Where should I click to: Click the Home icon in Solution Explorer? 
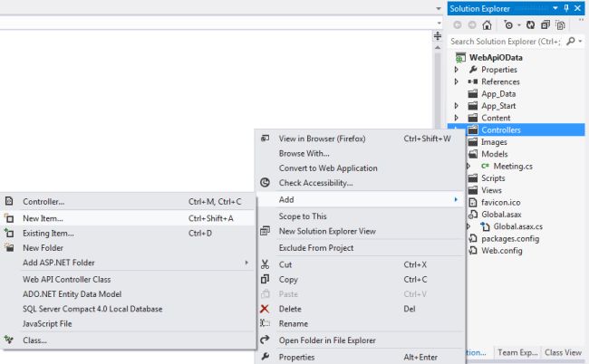point(487,25)
